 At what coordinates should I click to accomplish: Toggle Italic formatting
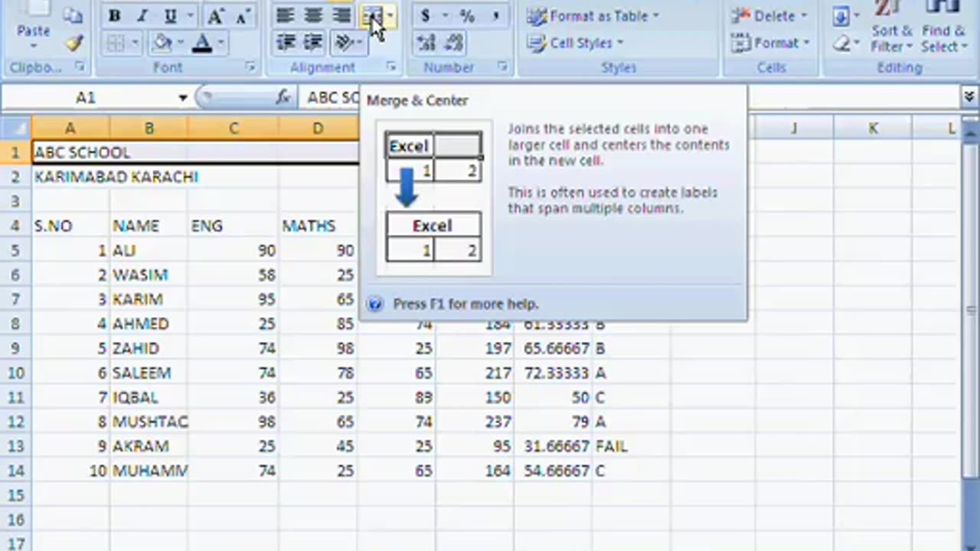[142, 16]
